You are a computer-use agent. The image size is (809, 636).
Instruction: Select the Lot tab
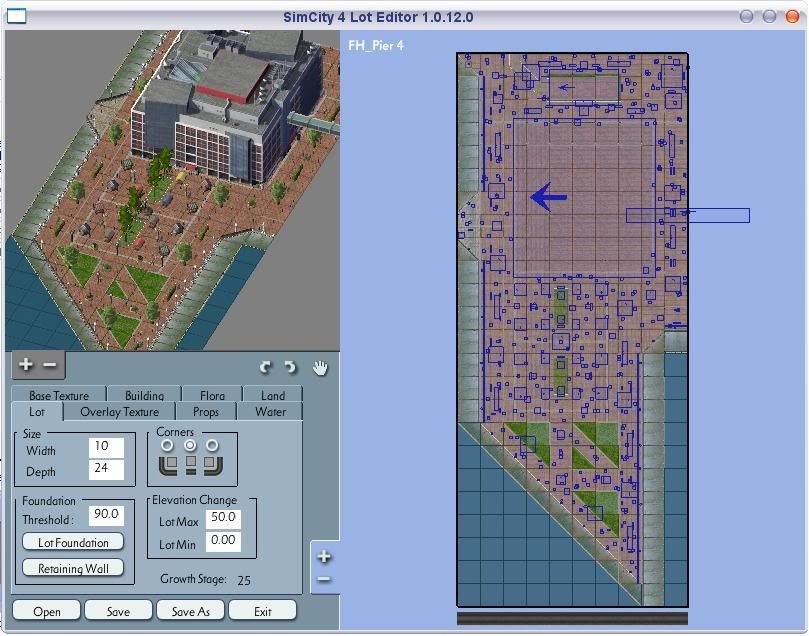click(37, 412)
